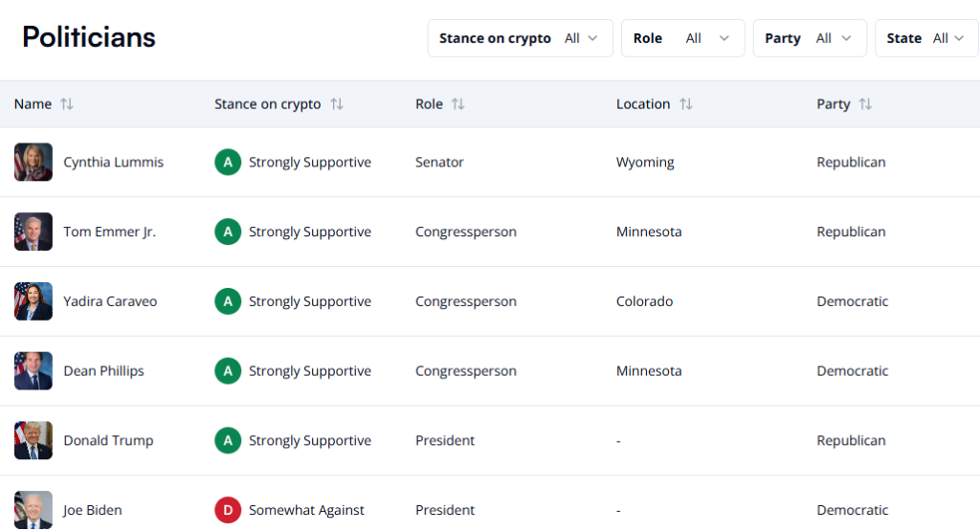Click the Location column header label
This screenshot has height=531, width=980.
coord(643,104)
